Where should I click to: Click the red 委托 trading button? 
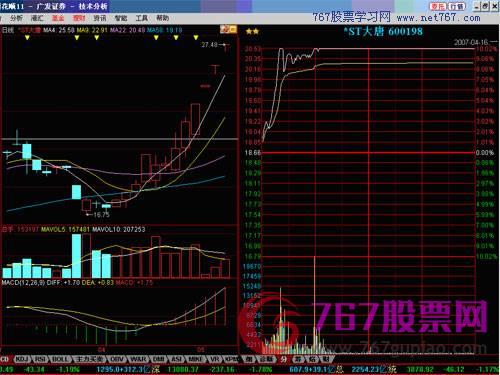[x=438, y=6]
